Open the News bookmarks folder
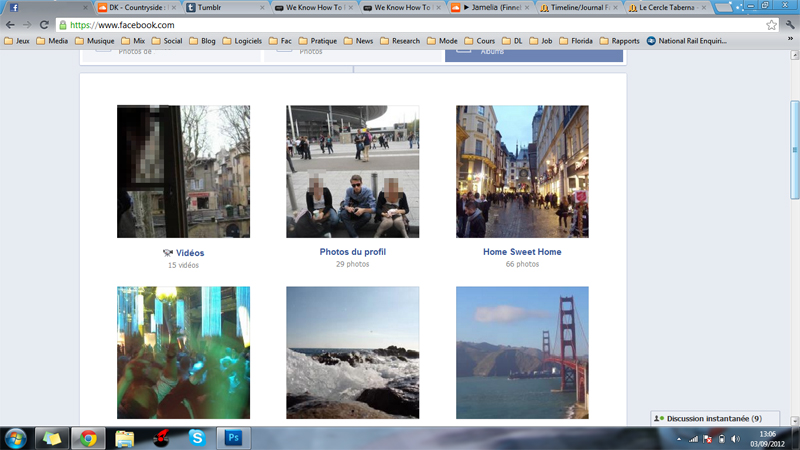Screen dimensions: 800x450 tap(358, 41)
